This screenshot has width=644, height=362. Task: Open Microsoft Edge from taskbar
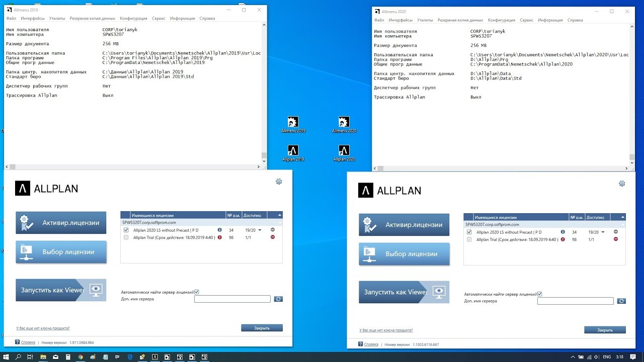coord(130,357)
